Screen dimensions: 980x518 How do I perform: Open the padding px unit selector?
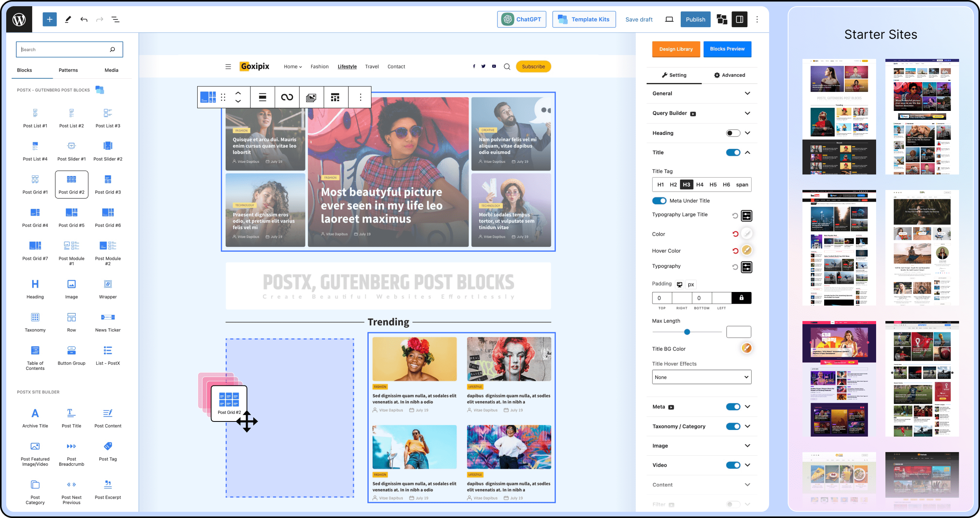[x=691, y=285]
